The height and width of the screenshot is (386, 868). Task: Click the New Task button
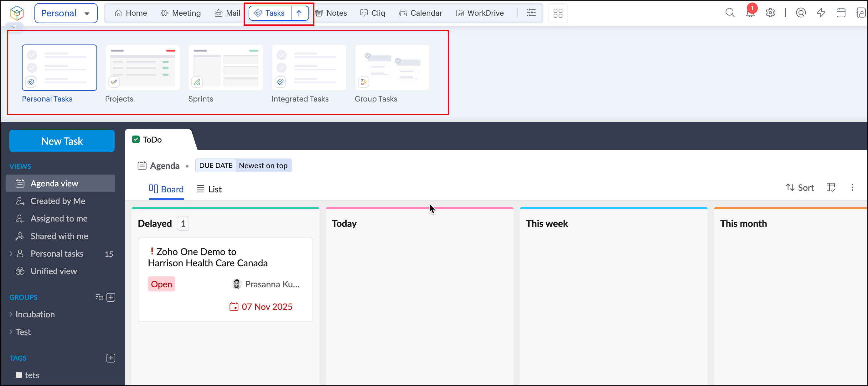click(x=62, y=141)
